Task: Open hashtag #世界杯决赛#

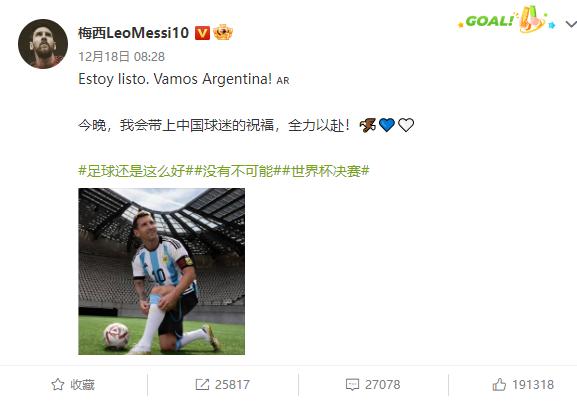Action: point(326,171)
